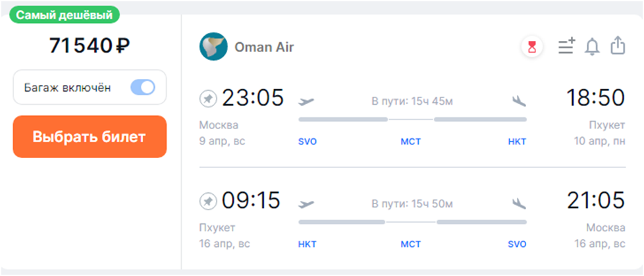Click the price alert bell icon

pos(593,47)
